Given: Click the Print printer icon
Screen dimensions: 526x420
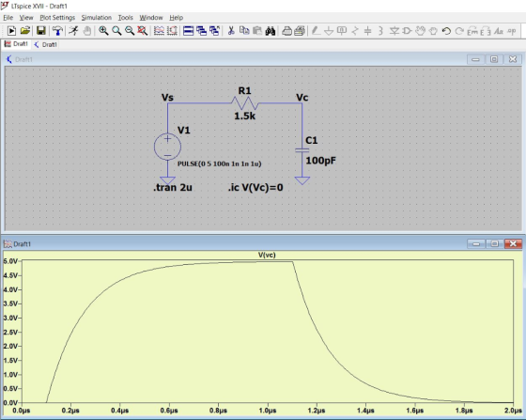Looking at the screenshot, I should pos(286,31).
